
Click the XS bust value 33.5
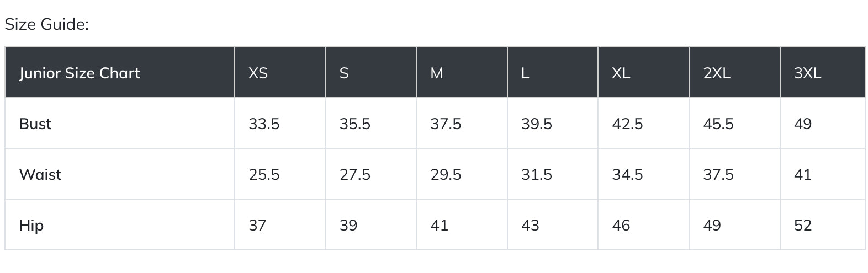pyautogui.click(x=264, y=124)
